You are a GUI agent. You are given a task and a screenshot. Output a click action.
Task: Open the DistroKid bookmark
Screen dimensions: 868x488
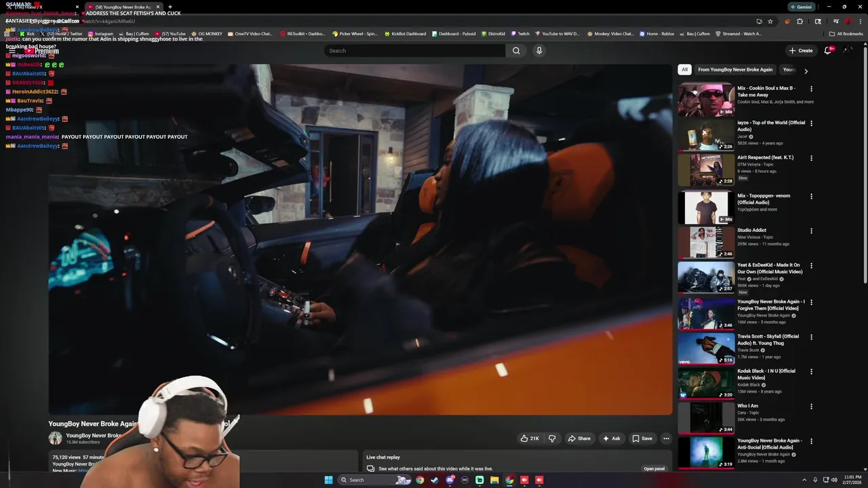click(492, 33)
